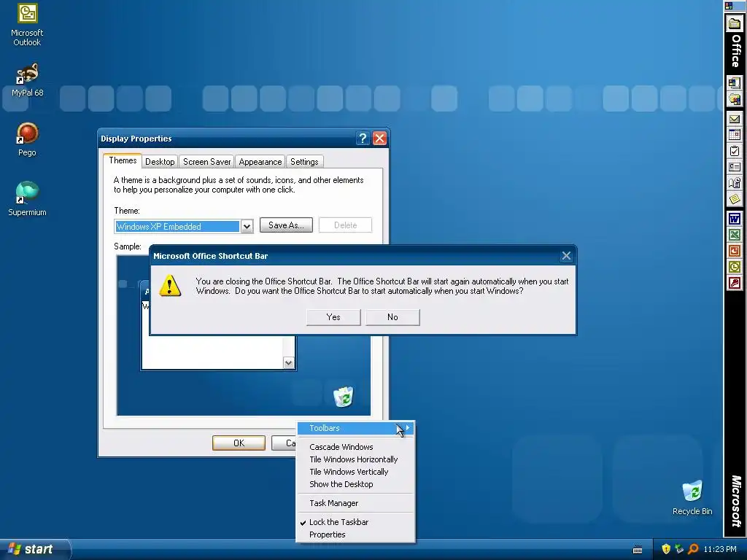The height and width of the screenshot is (560, 747).
Task: Click the security shield tray icon
Action: [666, 549]
